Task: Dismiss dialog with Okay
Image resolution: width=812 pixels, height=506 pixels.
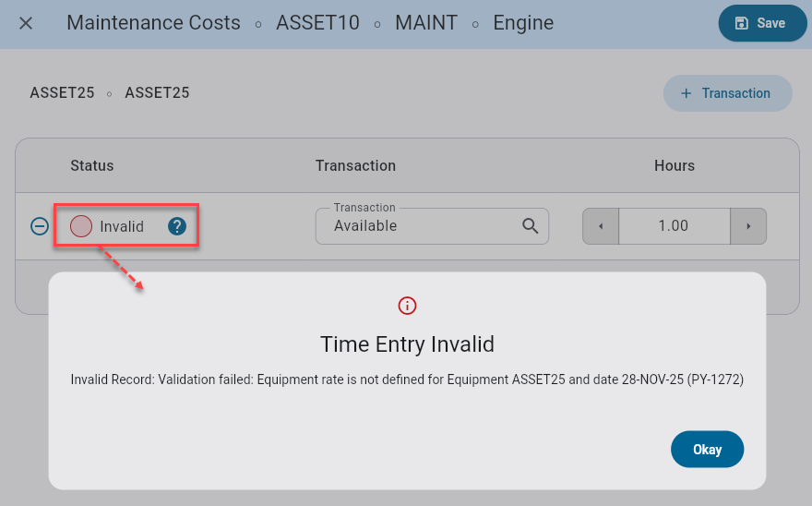Action: point(708,450)
